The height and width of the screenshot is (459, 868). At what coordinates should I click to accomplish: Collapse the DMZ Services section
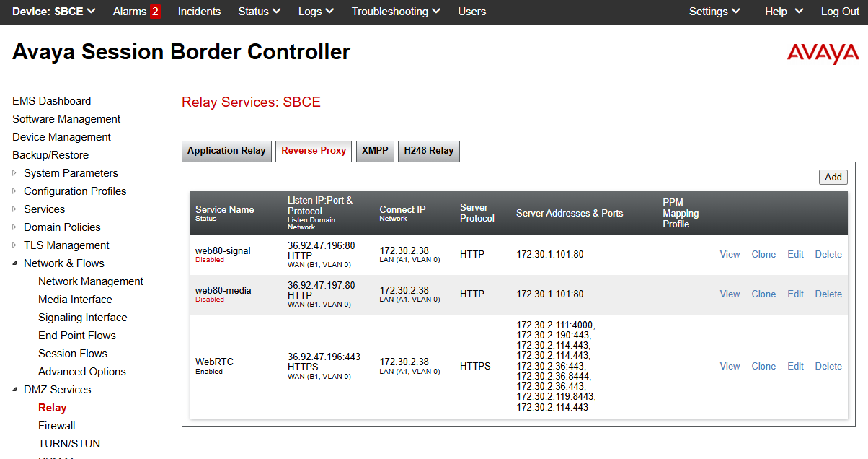point(16,390)
